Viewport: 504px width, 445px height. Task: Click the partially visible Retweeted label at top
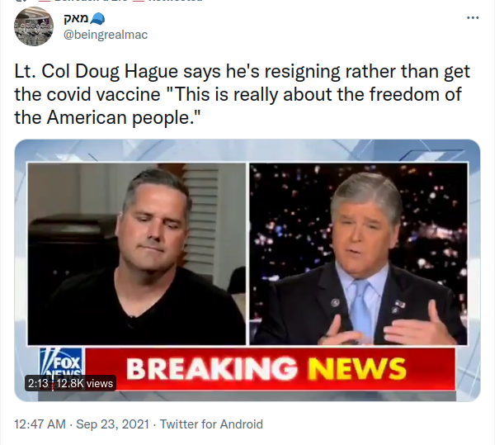[x=171, y=1]
